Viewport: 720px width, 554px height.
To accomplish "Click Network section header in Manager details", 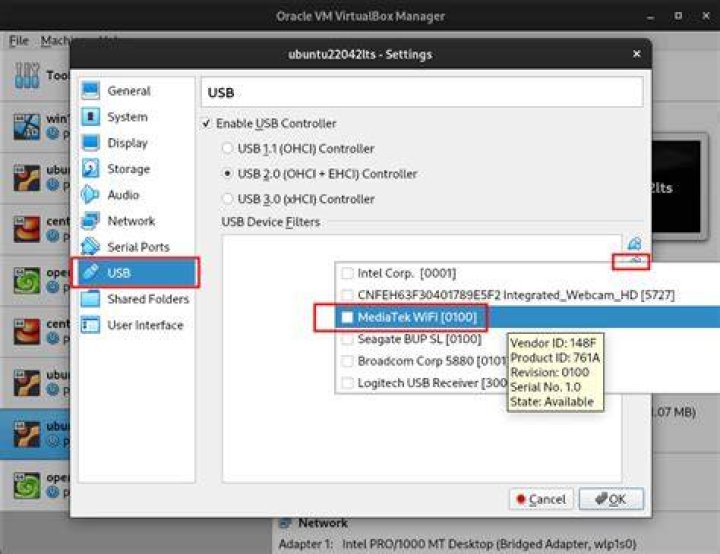I will (x=323, y=523).
